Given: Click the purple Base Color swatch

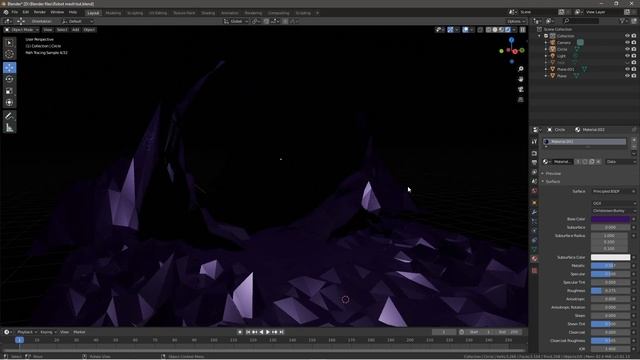Looking at the screenshot, I should (611, 219).
